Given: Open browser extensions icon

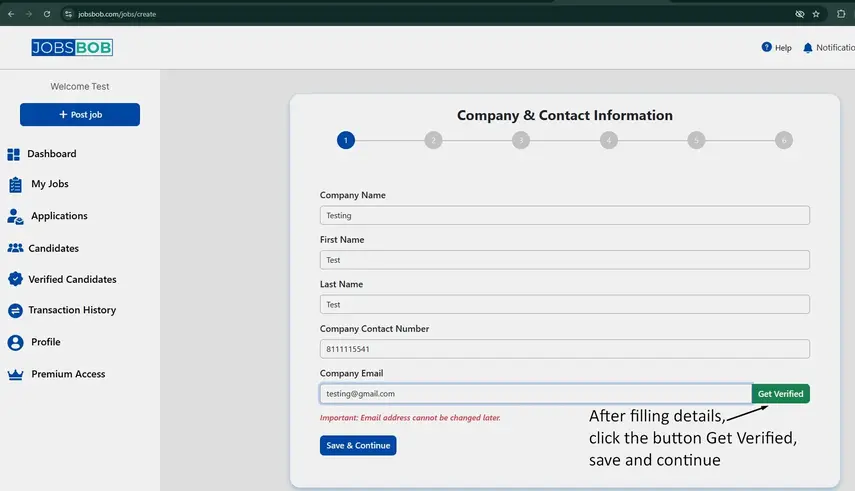Looking at the screenshot, I should coord(841,14).
